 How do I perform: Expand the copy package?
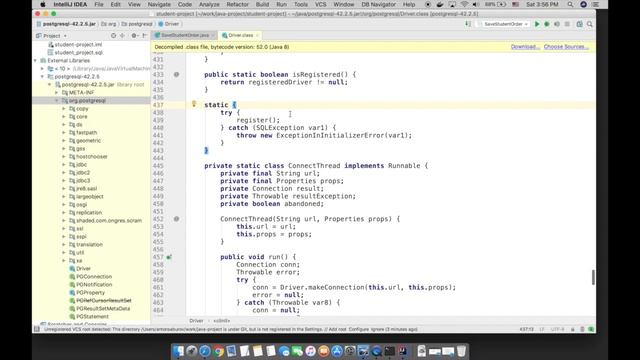click(x=64, y=109)
